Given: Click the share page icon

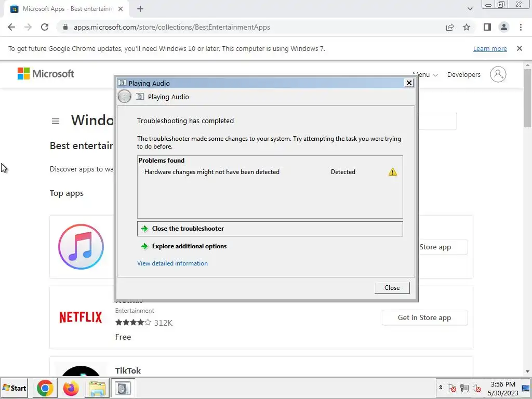Looking at the screenshot, I should [x=450, y=27].
